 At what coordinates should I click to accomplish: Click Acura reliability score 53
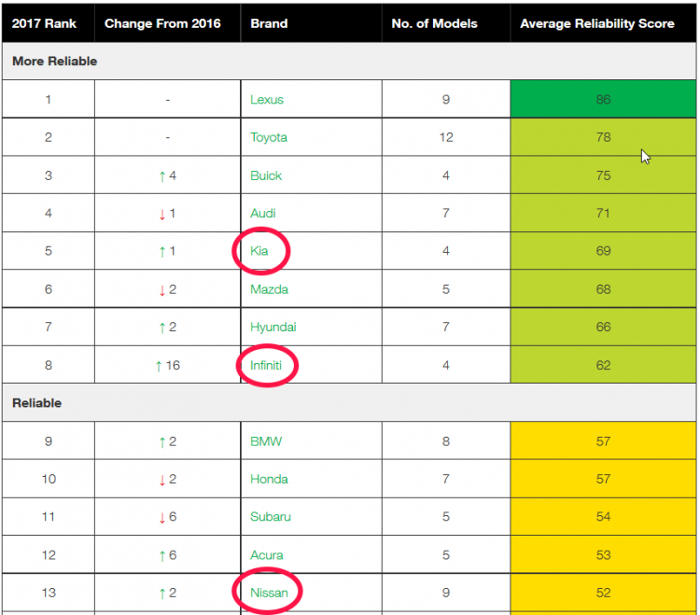point(603,555)
